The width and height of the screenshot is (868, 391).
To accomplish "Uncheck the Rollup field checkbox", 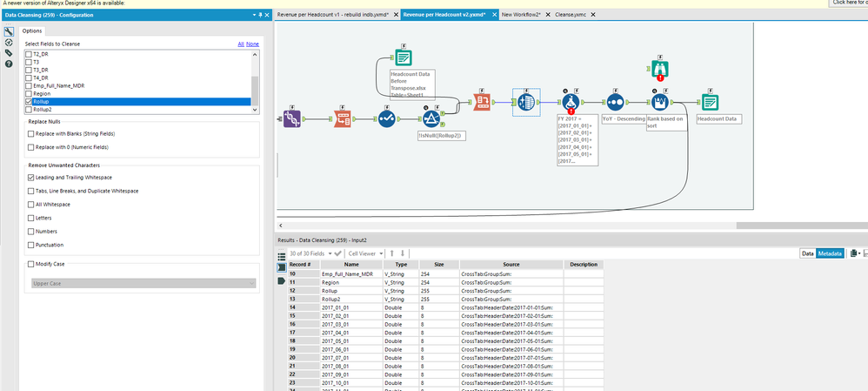I will tap(29, 102).
